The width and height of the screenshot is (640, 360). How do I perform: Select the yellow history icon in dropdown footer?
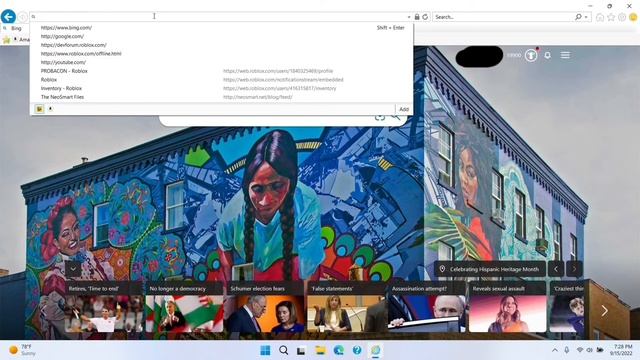pyautogui.click(x=39, y=109)
